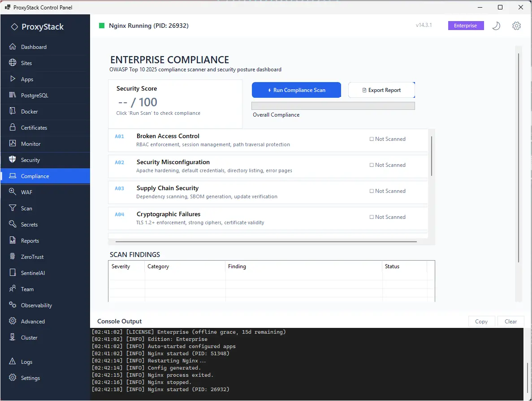Clear the console output
Image resolution: width=532 pixels, height=401 pixels.
510,321
